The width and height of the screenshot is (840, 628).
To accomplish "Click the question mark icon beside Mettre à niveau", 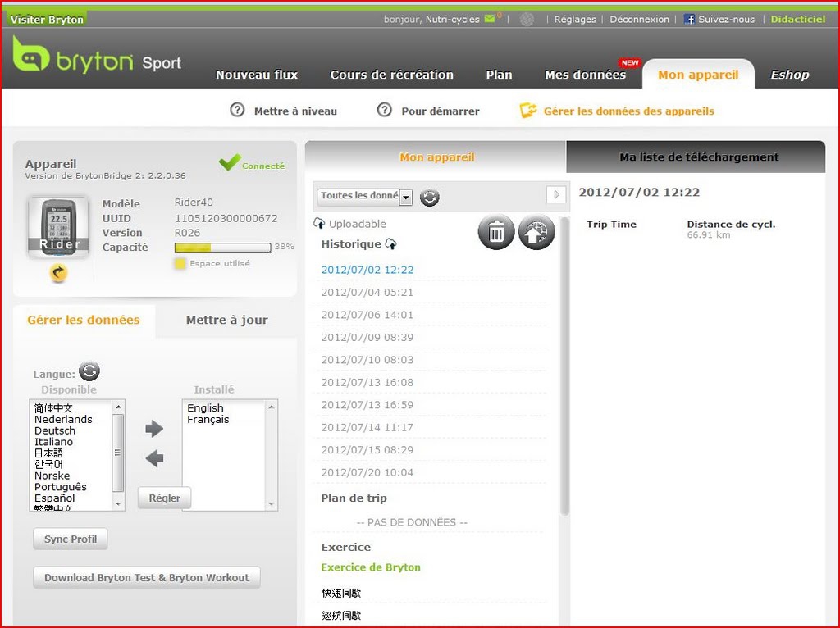I will coord(237,110).
